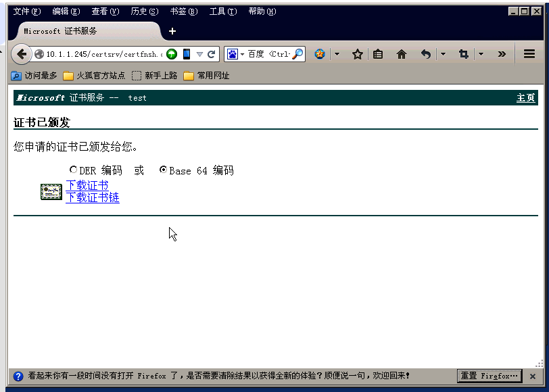The image size is (549, 392).
Task: Maximize the Firefox window
Action: (525, 11)
